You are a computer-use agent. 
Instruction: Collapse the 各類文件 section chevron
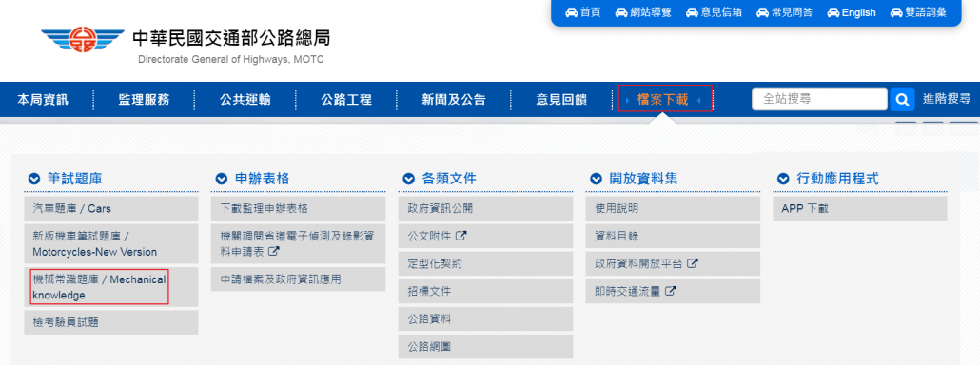[409, 179]
